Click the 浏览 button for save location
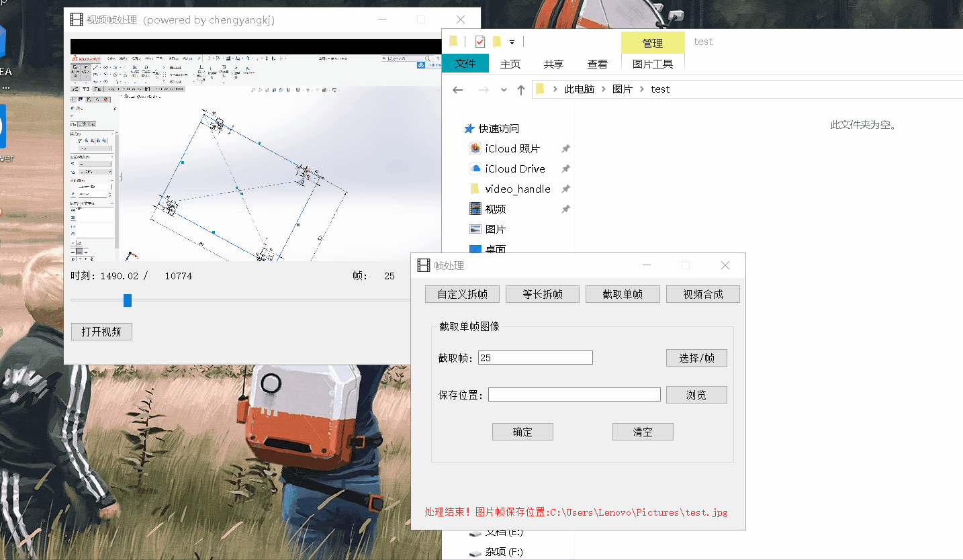Viewport: 963px width, 560px height. click(696, 395)
